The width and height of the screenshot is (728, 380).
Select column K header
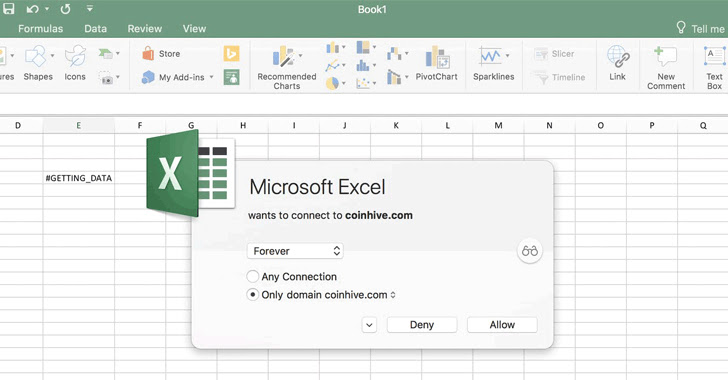(396, 125)
